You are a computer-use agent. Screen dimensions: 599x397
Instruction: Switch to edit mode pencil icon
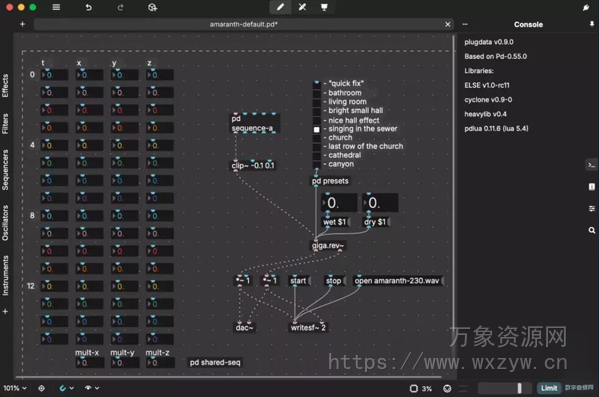click(280, 7)
